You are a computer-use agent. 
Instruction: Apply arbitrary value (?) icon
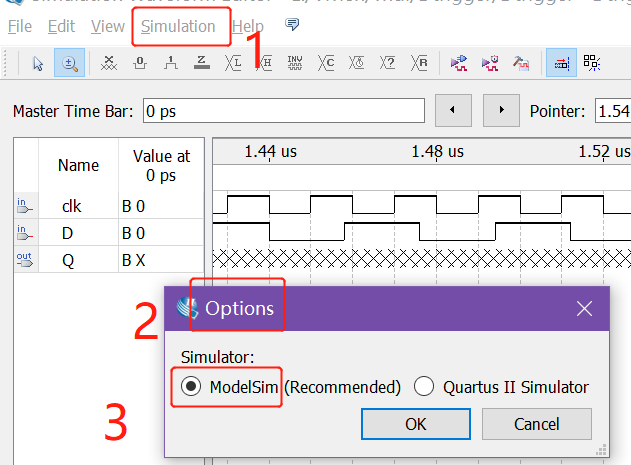tap(388, 63)
